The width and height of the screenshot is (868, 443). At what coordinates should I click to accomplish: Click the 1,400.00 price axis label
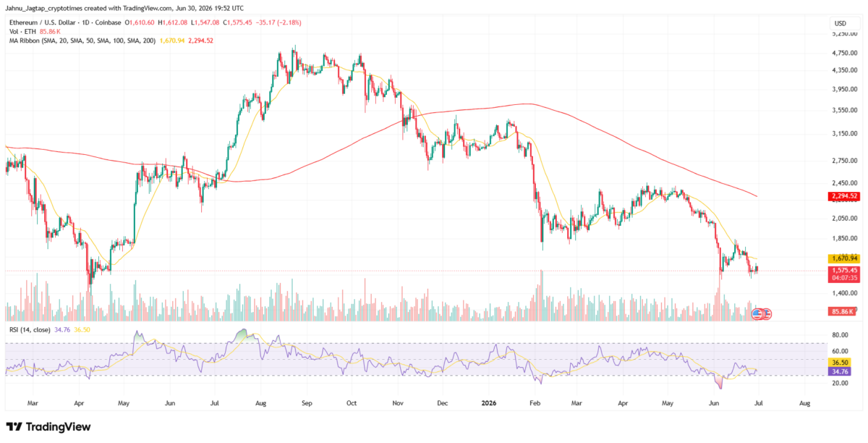pos(844,293)
